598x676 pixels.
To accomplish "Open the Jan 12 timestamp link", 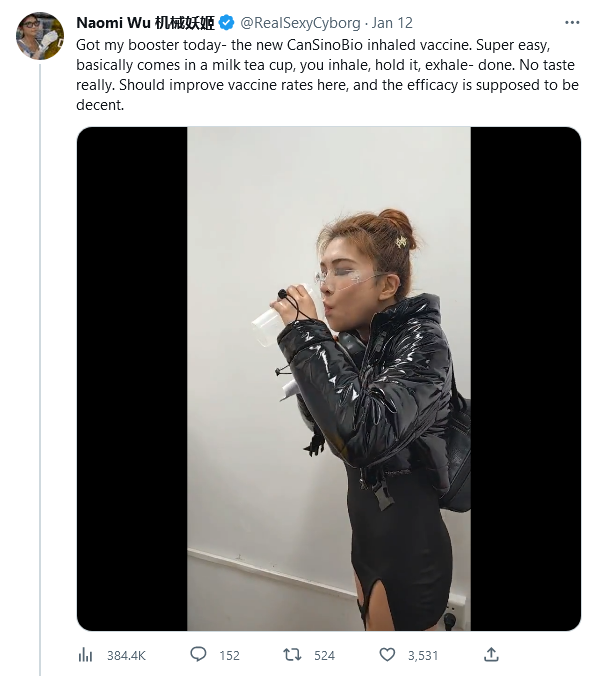I will click(x=392, y=23).
